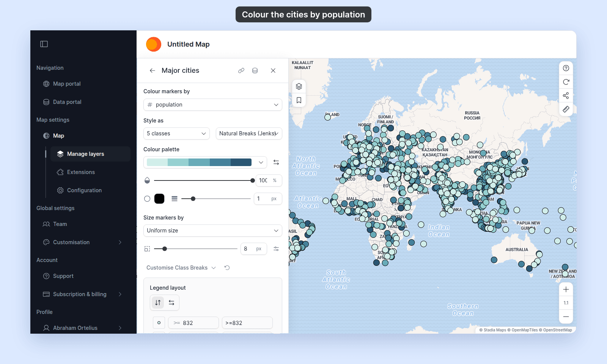
Task: Click the refresh map button
Action: point(566,82)
